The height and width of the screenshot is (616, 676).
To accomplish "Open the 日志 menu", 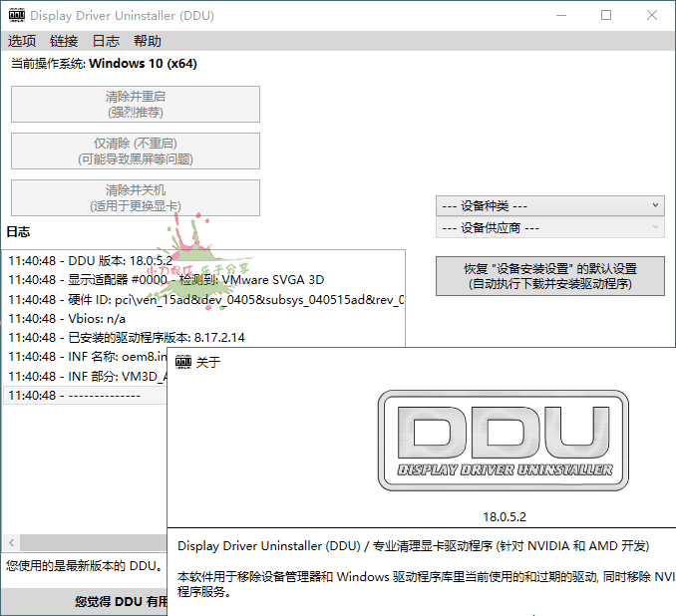I will pyautogui.click(x=106, y=41).
